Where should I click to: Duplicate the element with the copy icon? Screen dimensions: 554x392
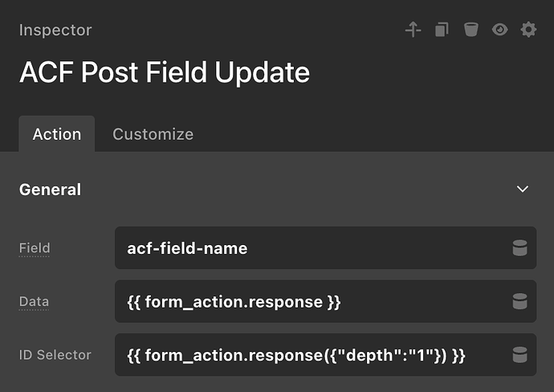coord(442,30)
